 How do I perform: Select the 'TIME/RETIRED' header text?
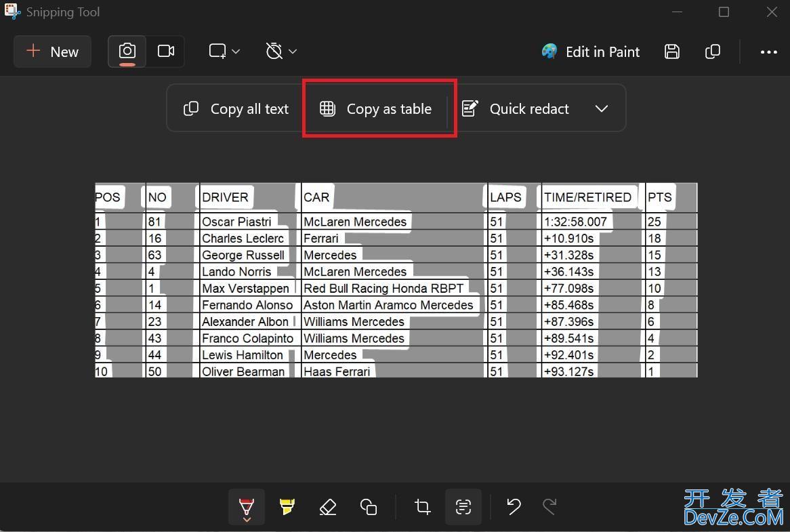(x=587, y=197)
